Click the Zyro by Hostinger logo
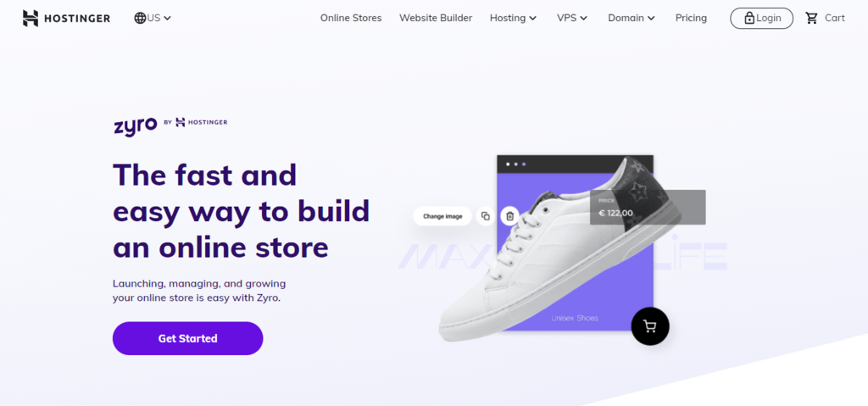The height and width of the screenshot is (406, 868). [170, 125]
